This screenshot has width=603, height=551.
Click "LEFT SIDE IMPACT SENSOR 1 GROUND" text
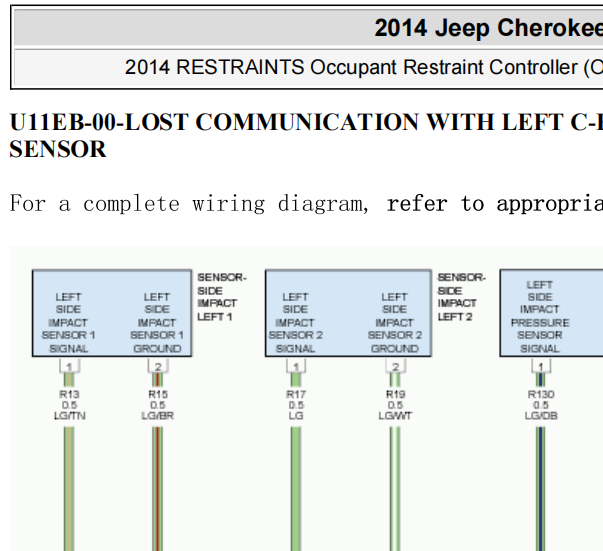pos(157,323)
